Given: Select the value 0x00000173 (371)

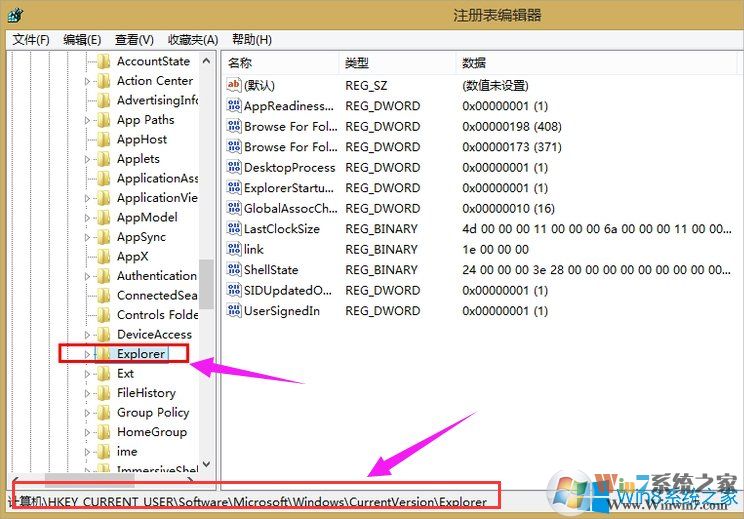Looking at the screenshot, I should tap(512, 147).
